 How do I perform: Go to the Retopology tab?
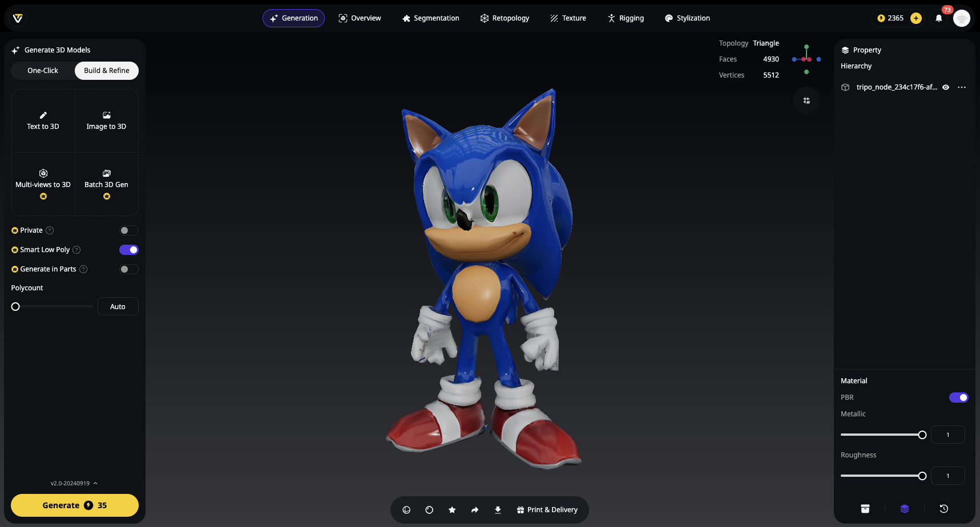[x=505, y=18]
